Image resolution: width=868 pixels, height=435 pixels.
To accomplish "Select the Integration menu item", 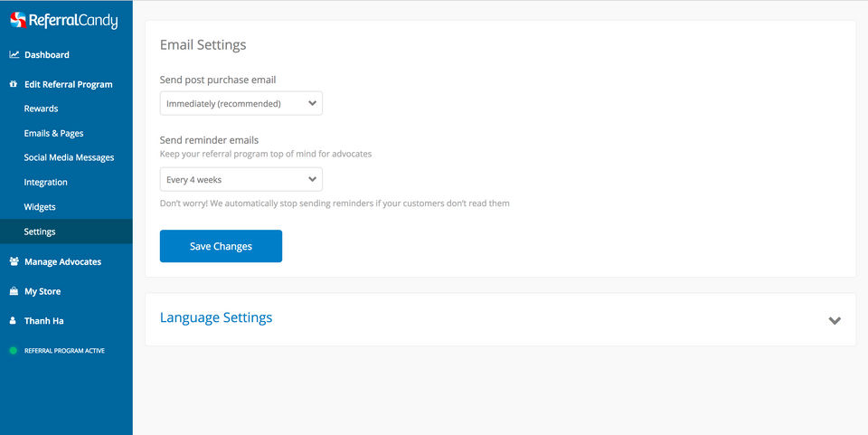I will [45, 182].
